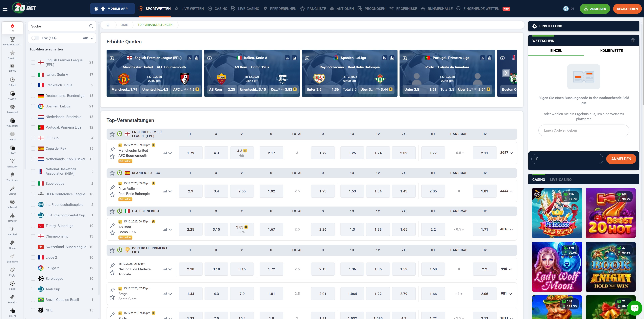This screenshot has width=644, height=319.
Task: Clear bet slip with trash icon
Action: click(633, 40)
